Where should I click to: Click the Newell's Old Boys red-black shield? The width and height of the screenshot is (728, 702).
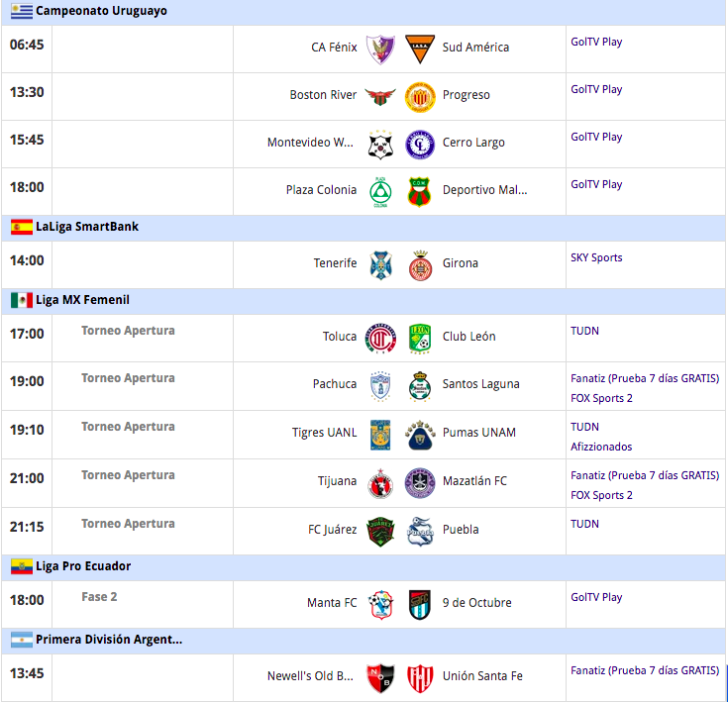click(x=380, y=678)
